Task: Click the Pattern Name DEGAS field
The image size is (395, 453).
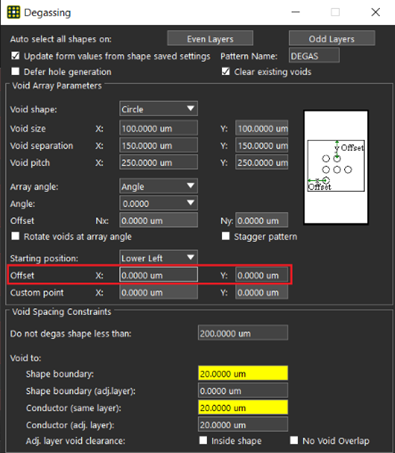Action: click(314, 56)
